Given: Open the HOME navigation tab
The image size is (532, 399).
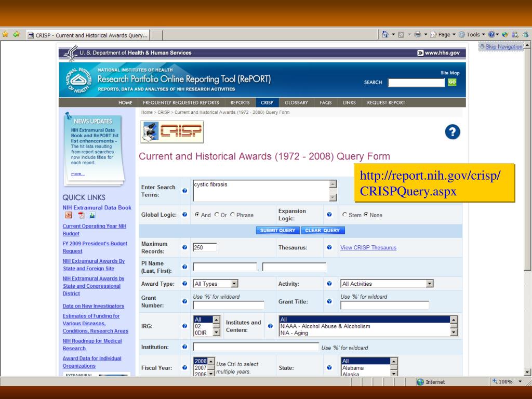Looking at the screenshot, I should (x=125, y=102).
